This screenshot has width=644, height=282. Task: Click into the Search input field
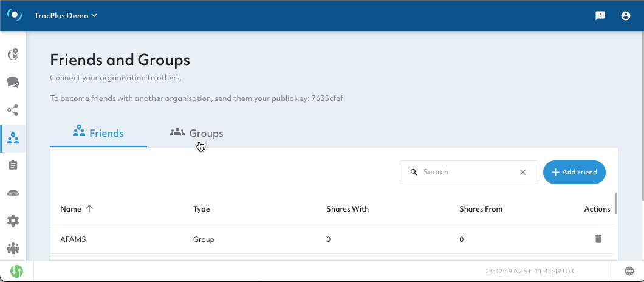tap(465, 172)
